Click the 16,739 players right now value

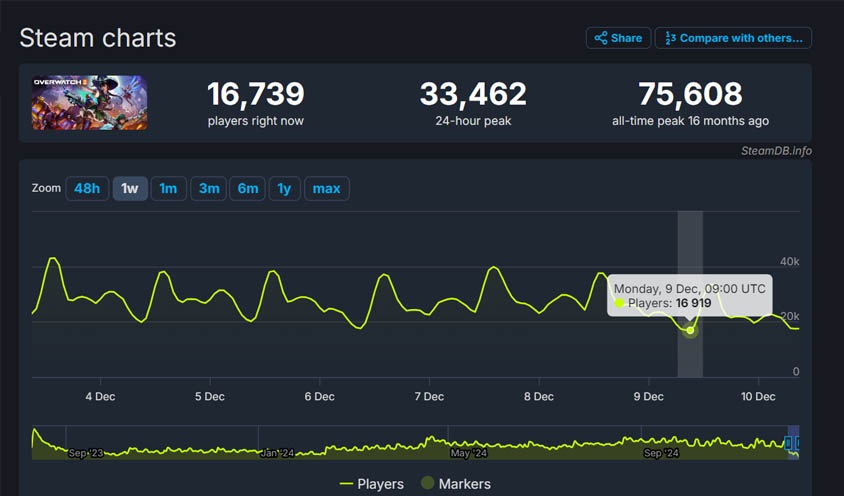click(256, 94)
